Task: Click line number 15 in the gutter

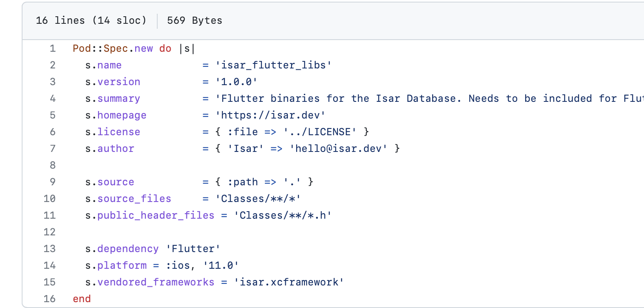Action: pos(50,282)
